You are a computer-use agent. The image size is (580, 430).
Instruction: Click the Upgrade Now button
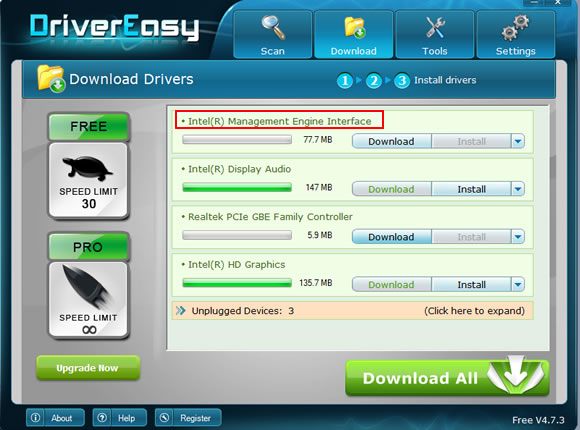[x=88, y=368]
